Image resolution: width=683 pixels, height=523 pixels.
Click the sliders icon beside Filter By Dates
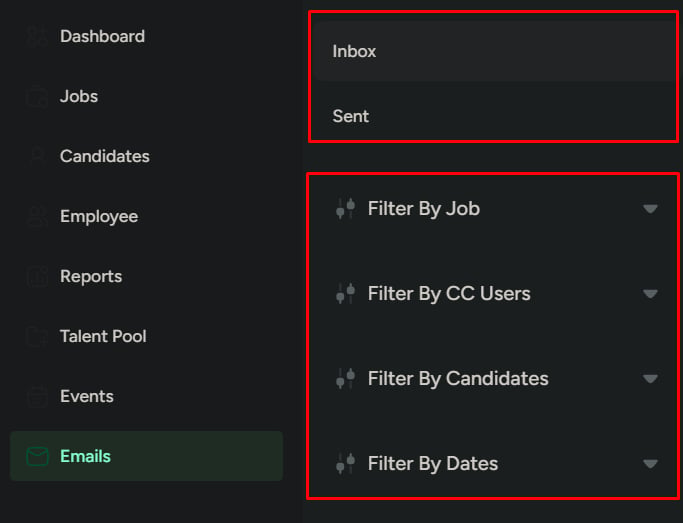[x=345, y=463]
